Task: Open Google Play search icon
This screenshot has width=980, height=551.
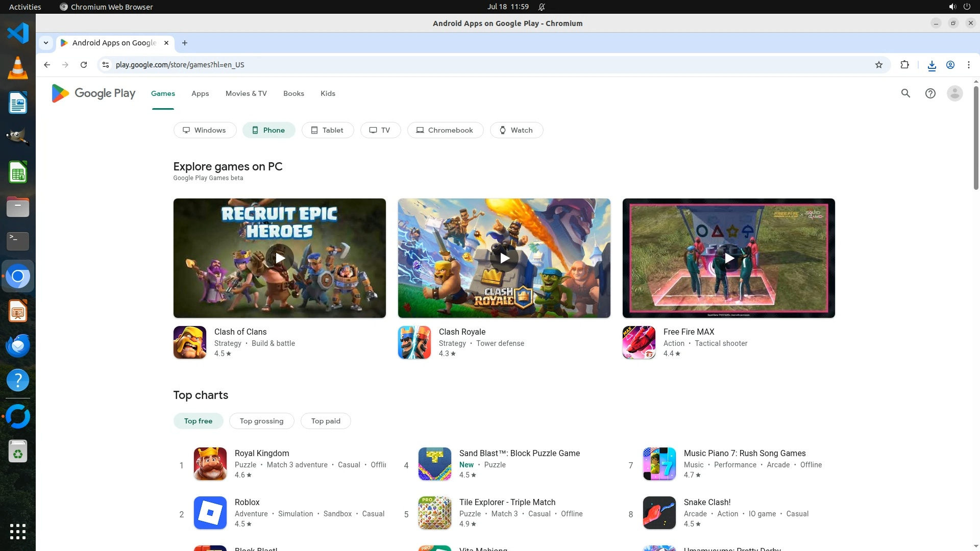Action: pos(905,93)
